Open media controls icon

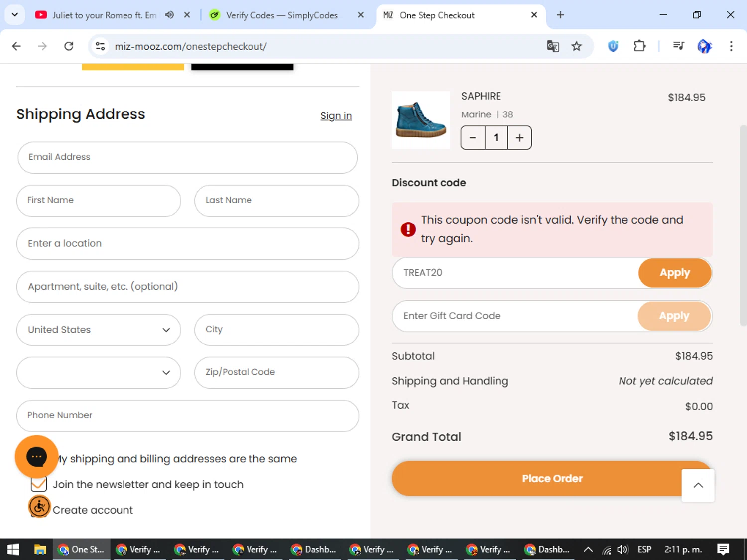tap(678, 46)
